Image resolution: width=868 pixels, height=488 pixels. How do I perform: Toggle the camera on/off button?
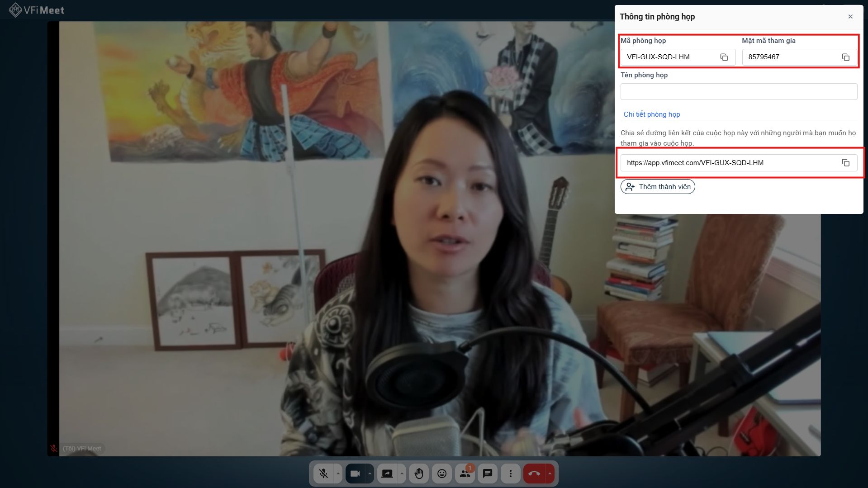click(x=355, y=474)
